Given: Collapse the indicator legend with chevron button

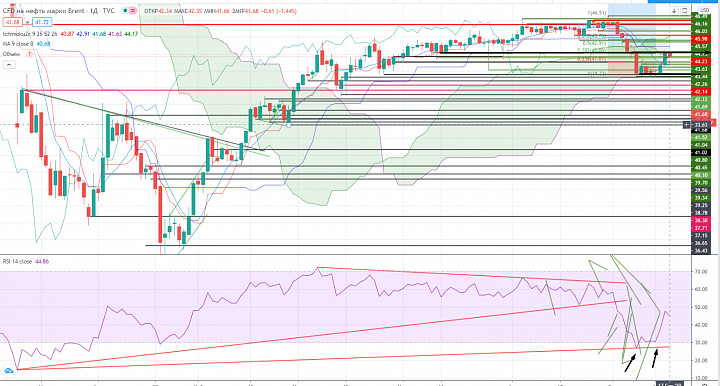Looking at the screenshot, I should (x=9, y=65).
